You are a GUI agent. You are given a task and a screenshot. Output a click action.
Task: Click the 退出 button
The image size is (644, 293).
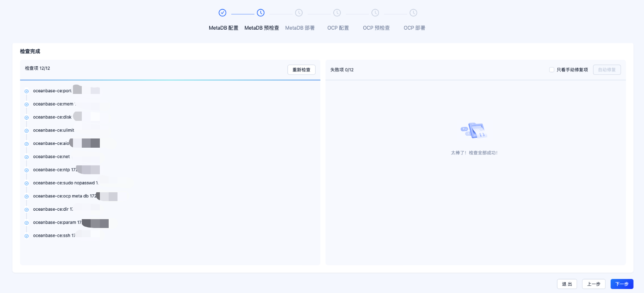pyautogui.click(x=567, y=284)
